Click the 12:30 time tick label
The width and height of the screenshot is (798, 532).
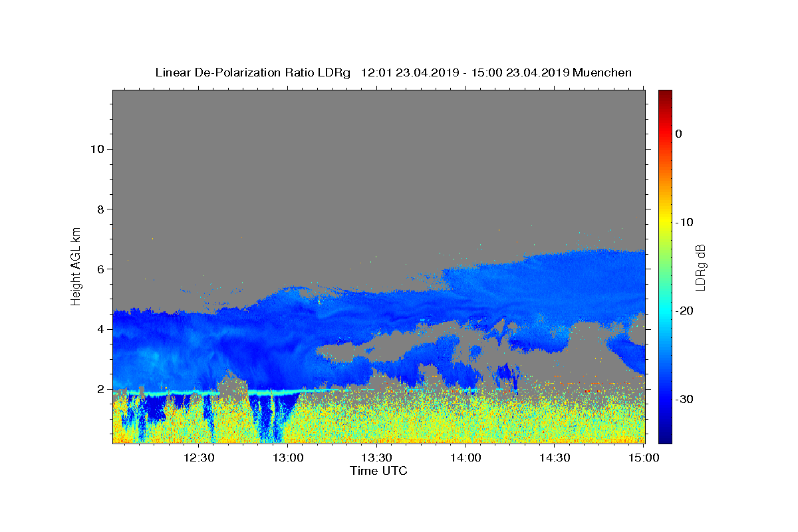click(x=199, y=458)
